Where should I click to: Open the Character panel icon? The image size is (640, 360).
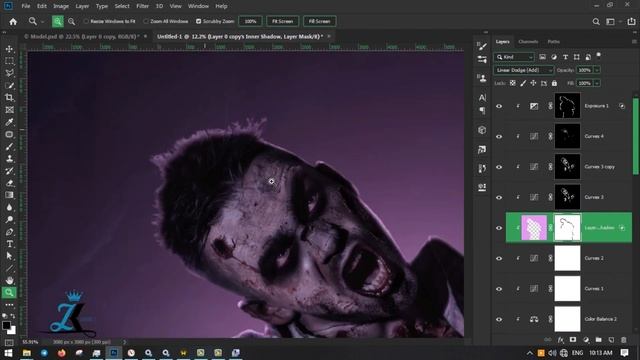(482, 98)
